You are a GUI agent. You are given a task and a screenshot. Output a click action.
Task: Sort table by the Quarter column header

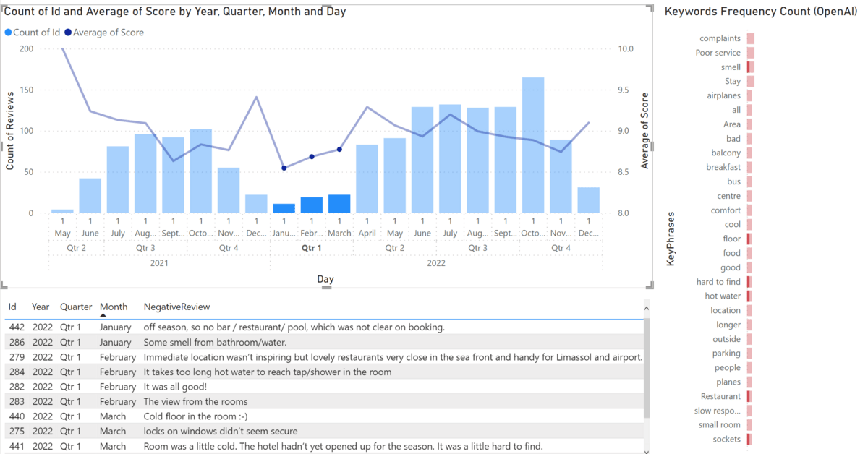(76, 307)
